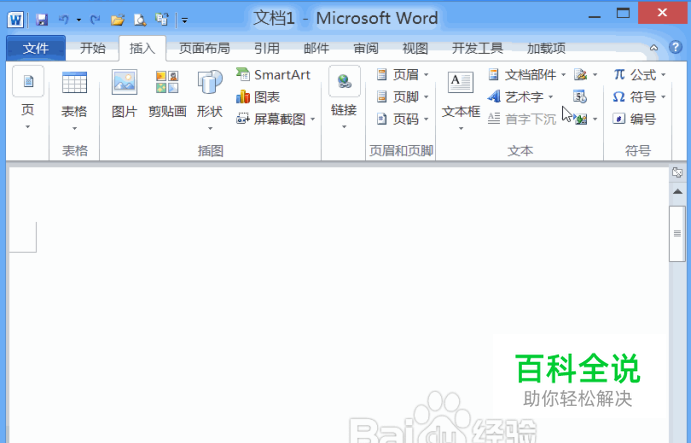
Task: Open the 页码 page number dropdown
Action: (402, 119)
